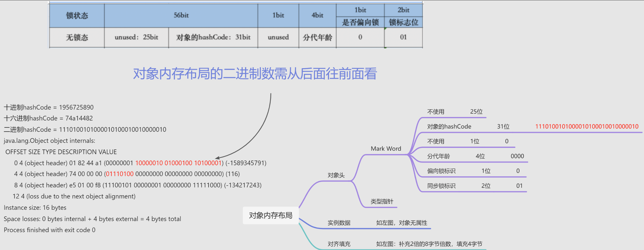Click the 分代年龄 node under Mark Word

(x=438, y=156)
